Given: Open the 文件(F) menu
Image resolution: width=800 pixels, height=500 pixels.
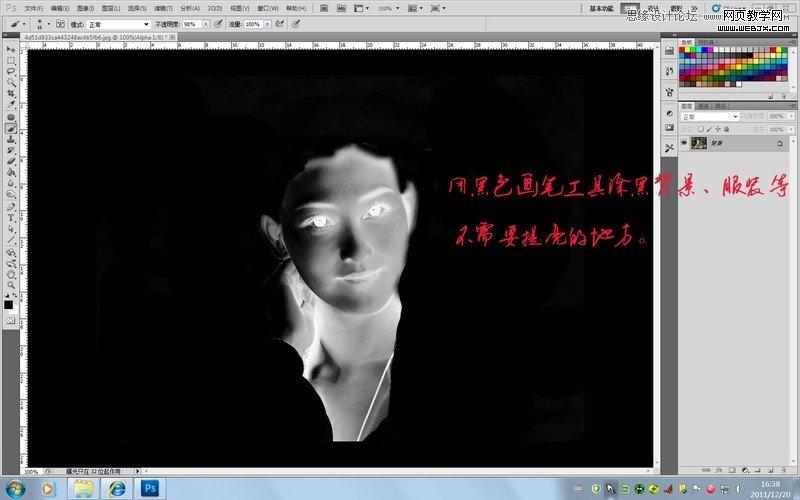Looking at the screenshot, I should click(x=34, y=8).
